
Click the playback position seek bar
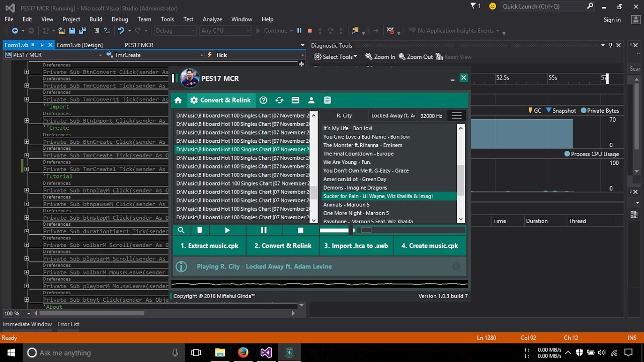[411, 230]
